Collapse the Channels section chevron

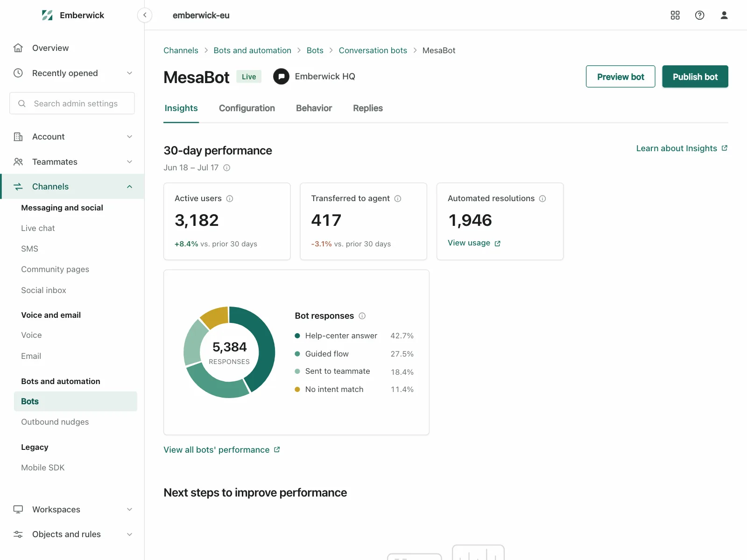coord(130,187)
